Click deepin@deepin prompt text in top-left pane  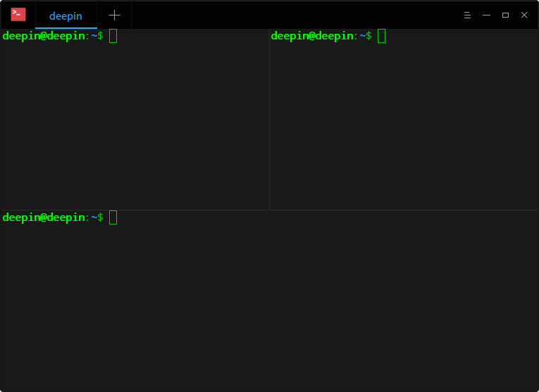tap(43, 36)
